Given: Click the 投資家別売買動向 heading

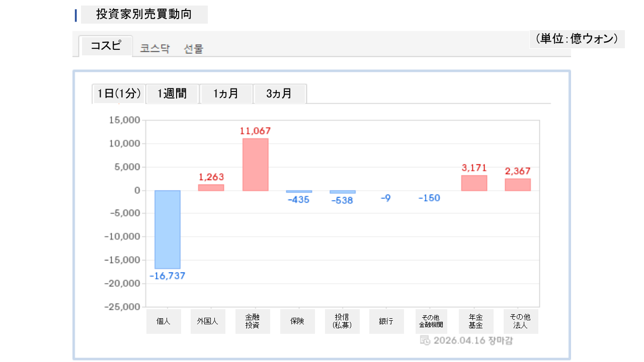Looking at the screenshot, I should (144, 15).
